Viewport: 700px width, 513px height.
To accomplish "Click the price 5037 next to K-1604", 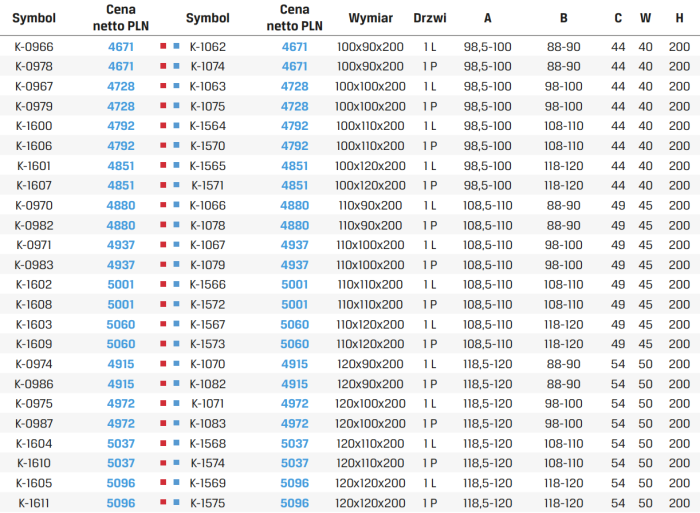I will click(121, 444).
